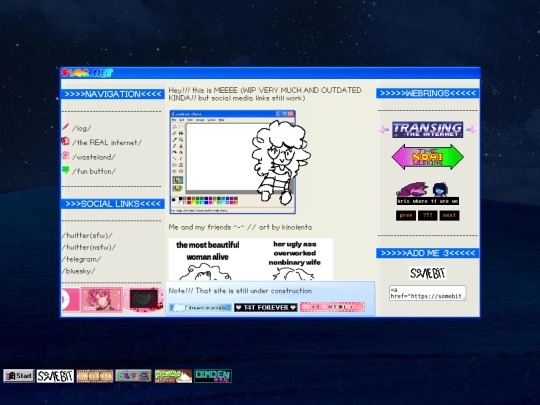The height and width of the screenshot is (405, 540).
Task: Open the grey colorful badge next to KINOLENTA
Action: (133, 376)
